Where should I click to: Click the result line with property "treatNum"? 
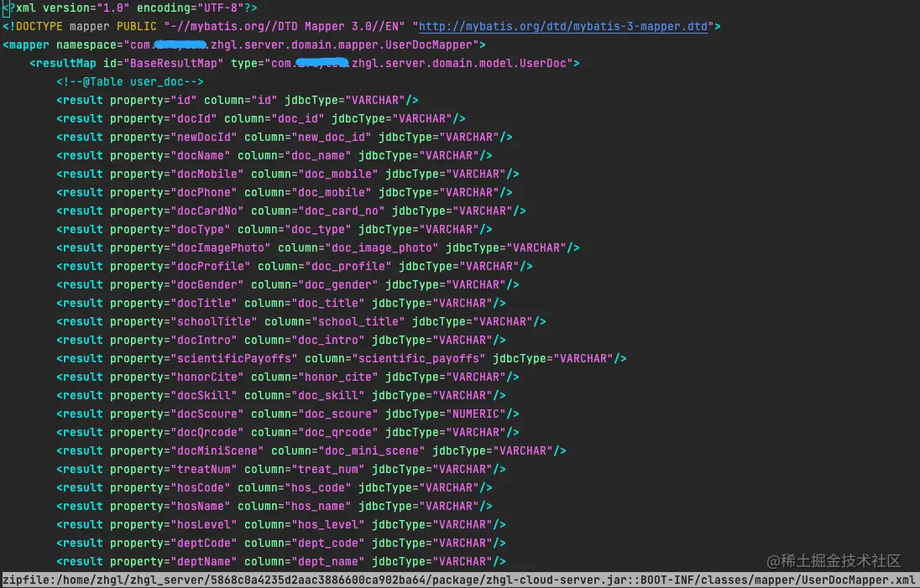point(281,470)
